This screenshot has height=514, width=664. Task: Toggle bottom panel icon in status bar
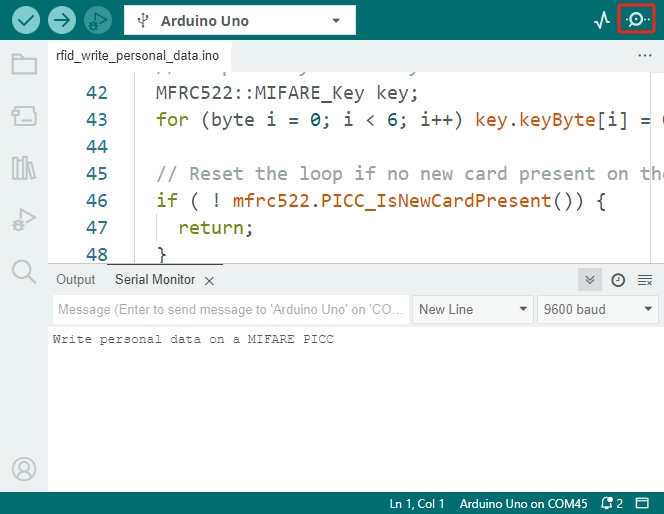[x=642, y=503]
